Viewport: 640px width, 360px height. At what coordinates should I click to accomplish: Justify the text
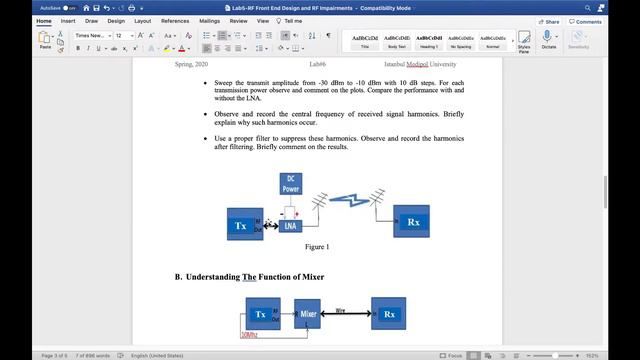(x=238, y=49)
